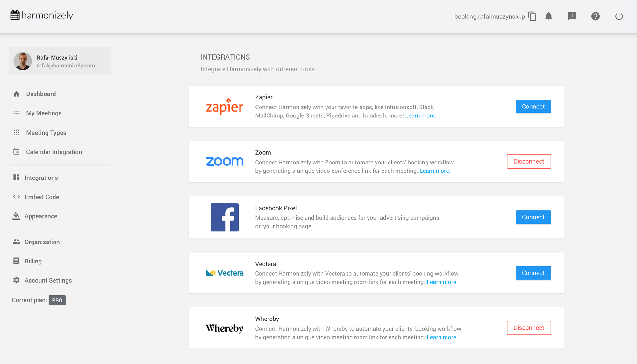Click Rafał Muszyński's profile avatar

[23, 61]
